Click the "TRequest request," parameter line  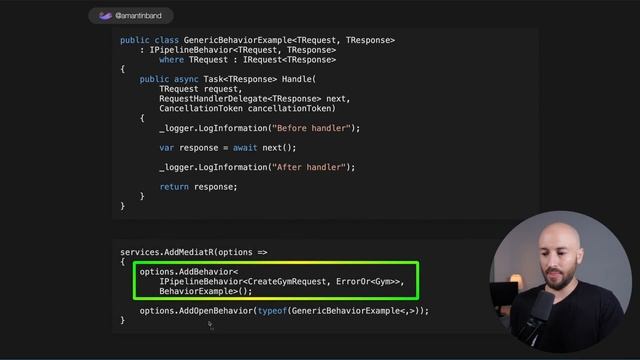coord(200,89)
